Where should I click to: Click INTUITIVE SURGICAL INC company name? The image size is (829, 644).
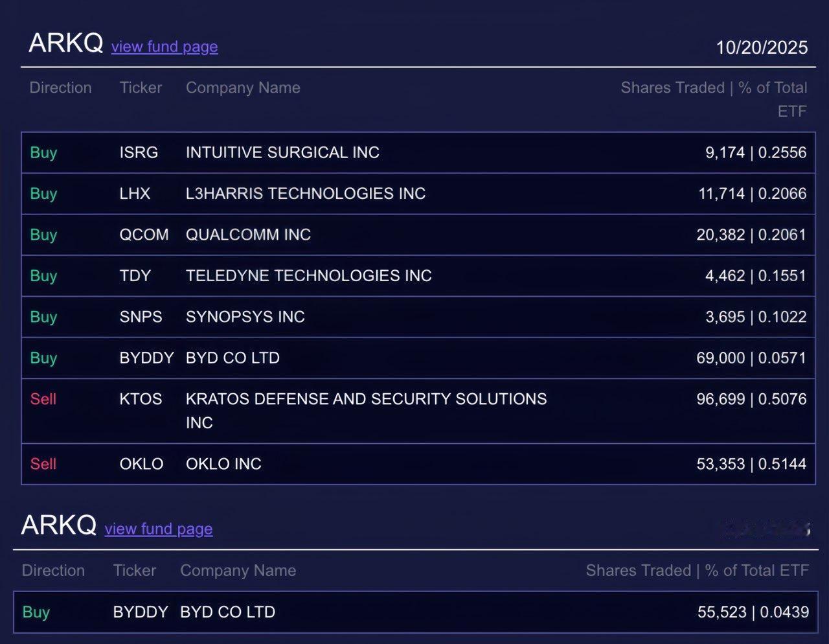click(x=282, y=152)
